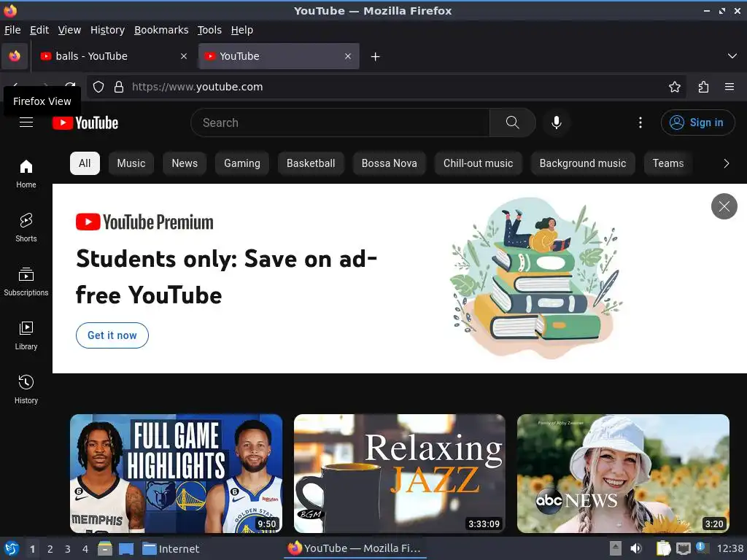Go to Home in sidebar

[26, 174]
